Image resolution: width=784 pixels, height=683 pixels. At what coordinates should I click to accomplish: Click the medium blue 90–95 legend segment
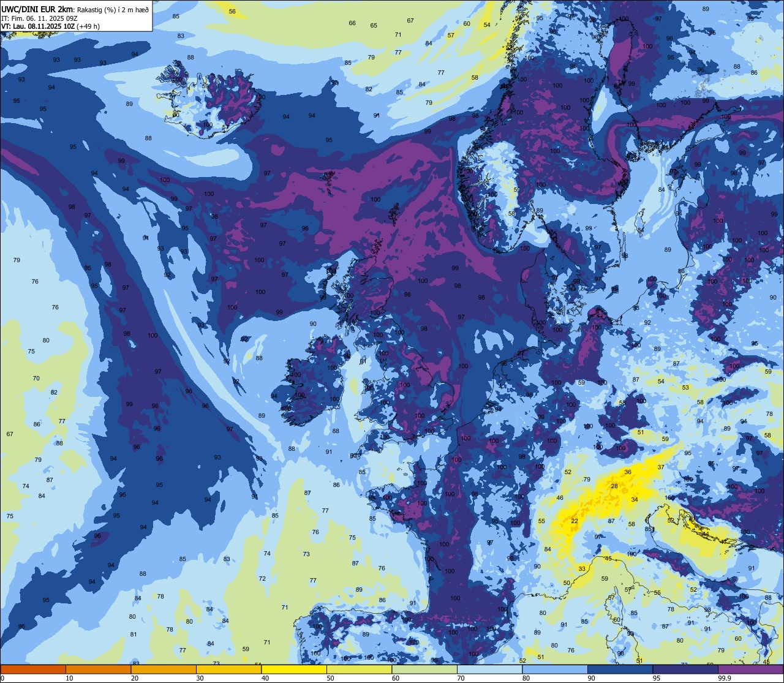620,669
